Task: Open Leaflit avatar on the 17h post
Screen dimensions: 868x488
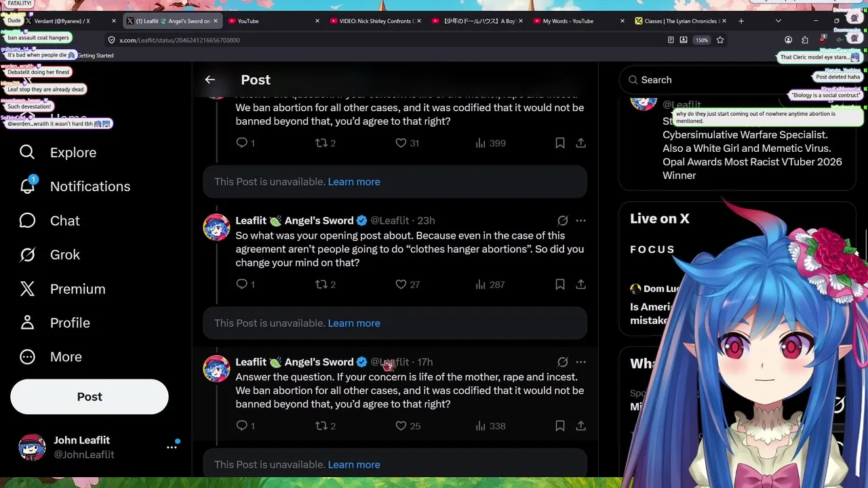Action: (x=216, y=369)
